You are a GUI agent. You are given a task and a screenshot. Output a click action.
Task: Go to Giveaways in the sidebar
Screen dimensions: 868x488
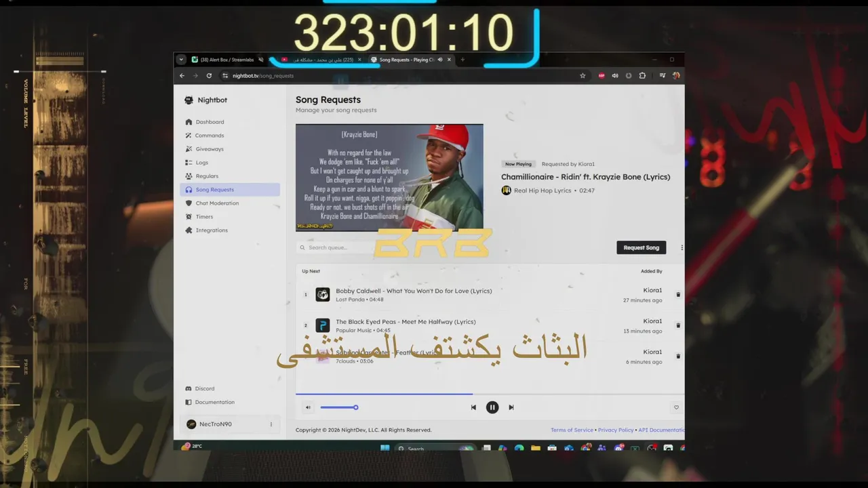coord(210,149)
